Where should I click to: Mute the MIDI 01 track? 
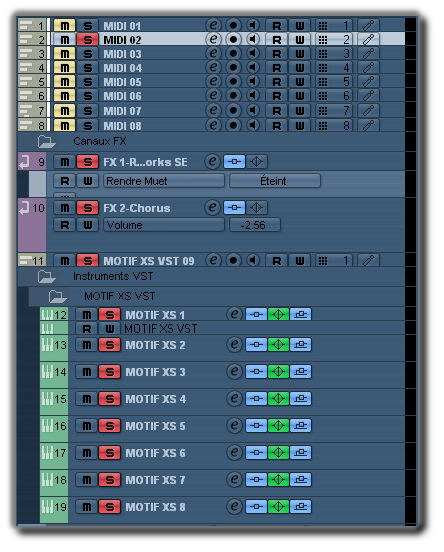pyautogui.click(x=64, y=26)
